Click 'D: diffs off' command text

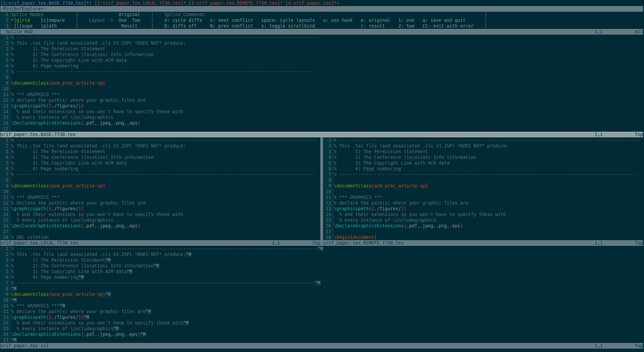(x=180, y=26)
